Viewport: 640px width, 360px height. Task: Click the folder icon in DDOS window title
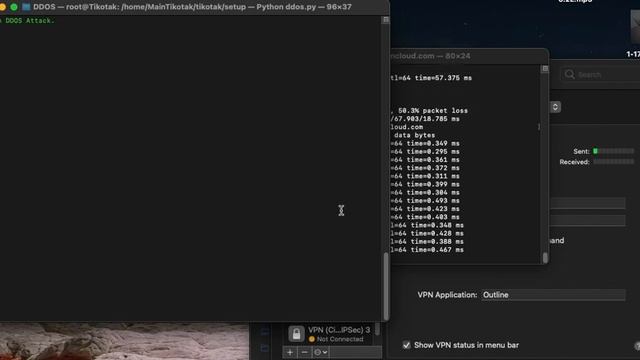pos(27,7)
